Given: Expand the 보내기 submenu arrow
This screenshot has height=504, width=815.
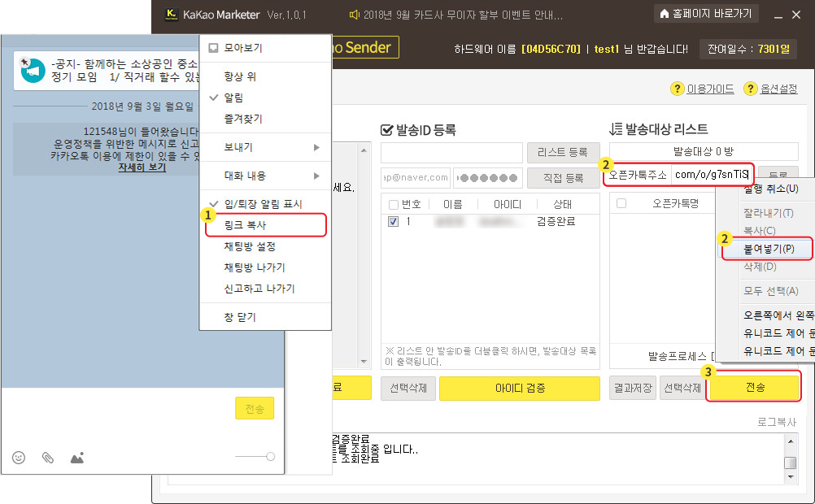Looking at the screenshot, I should point(316,148).
